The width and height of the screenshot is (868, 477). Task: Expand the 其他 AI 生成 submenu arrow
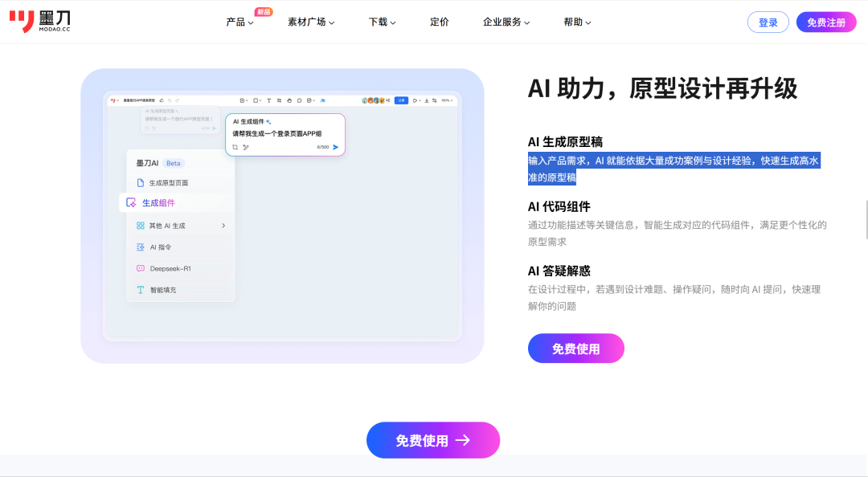pyautogui.click(x=223, y=226)
